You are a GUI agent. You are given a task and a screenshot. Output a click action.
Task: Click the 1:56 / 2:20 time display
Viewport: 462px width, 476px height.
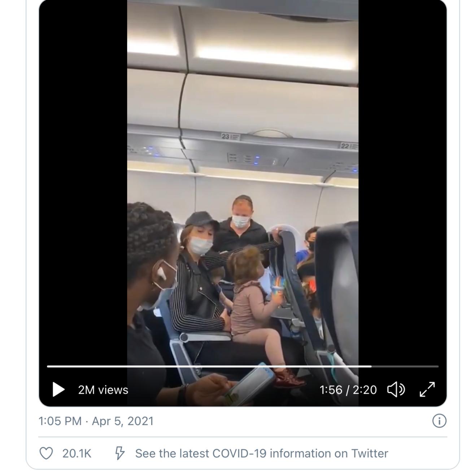(x=348, y=390)
